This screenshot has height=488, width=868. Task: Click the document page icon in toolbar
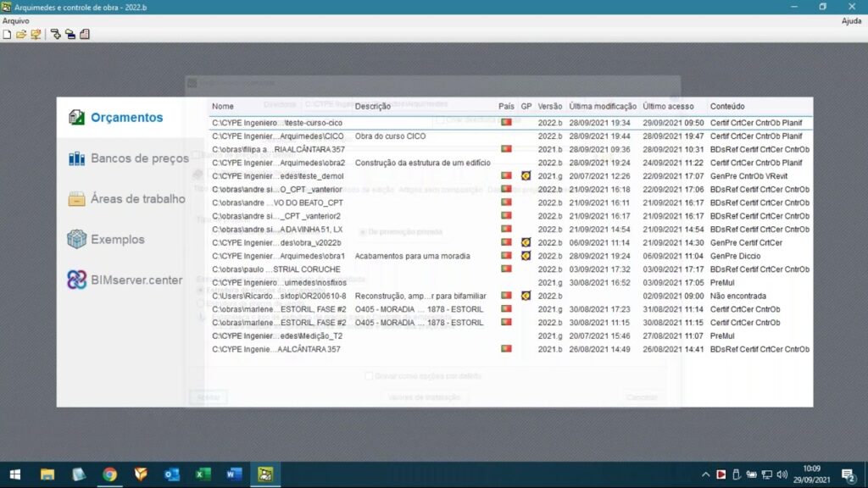[x=84, y=35]
